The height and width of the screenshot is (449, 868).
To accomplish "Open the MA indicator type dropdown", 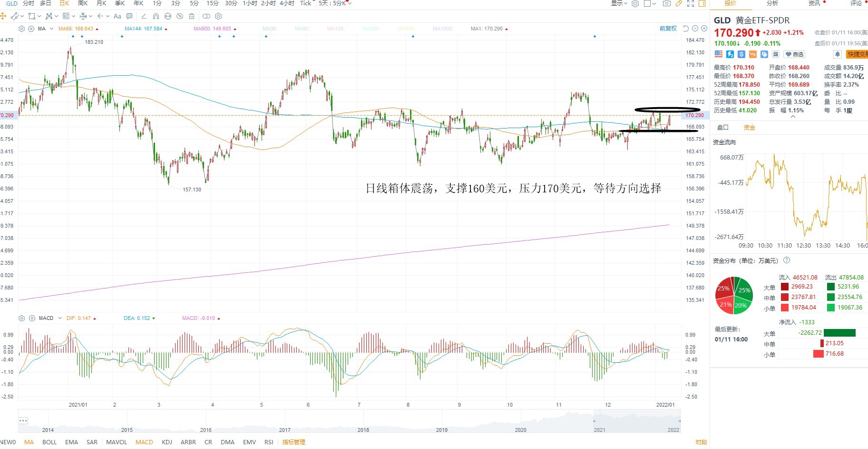I will 51,29.
